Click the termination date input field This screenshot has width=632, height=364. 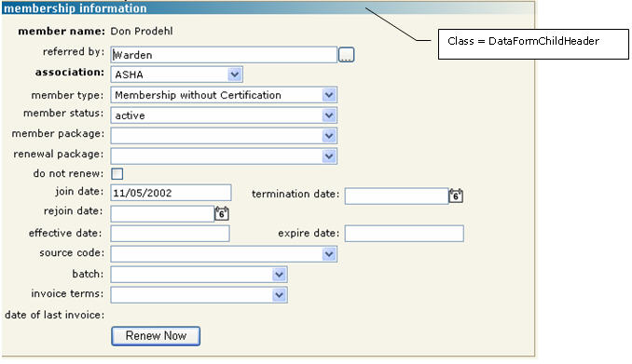pyautogui.click(x=396, y=196)
